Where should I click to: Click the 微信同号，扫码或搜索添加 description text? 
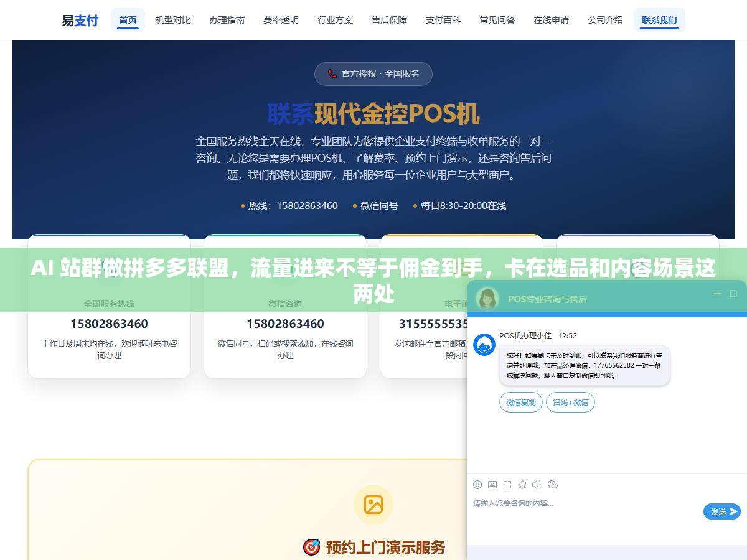point(285,349)
